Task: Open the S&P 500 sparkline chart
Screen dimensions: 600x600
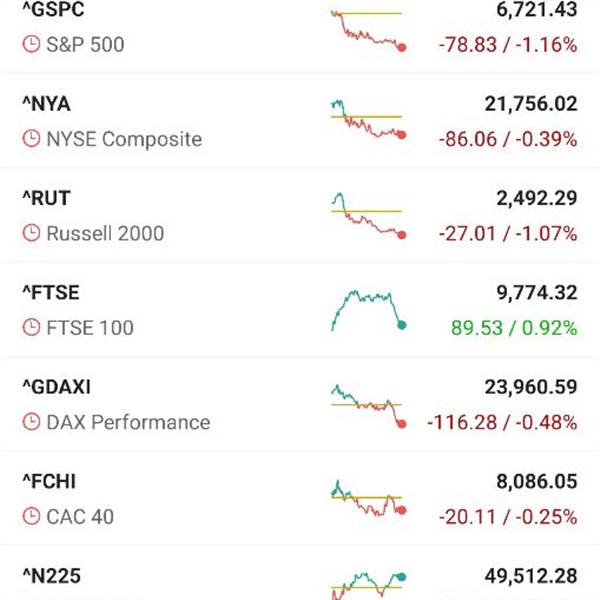Action: 367,30
